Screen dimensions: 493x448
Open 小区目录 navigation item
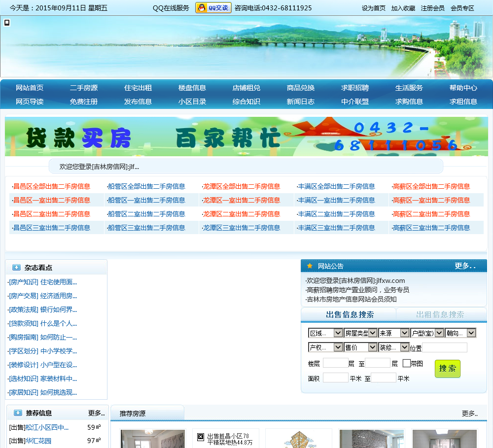point(192,102)
